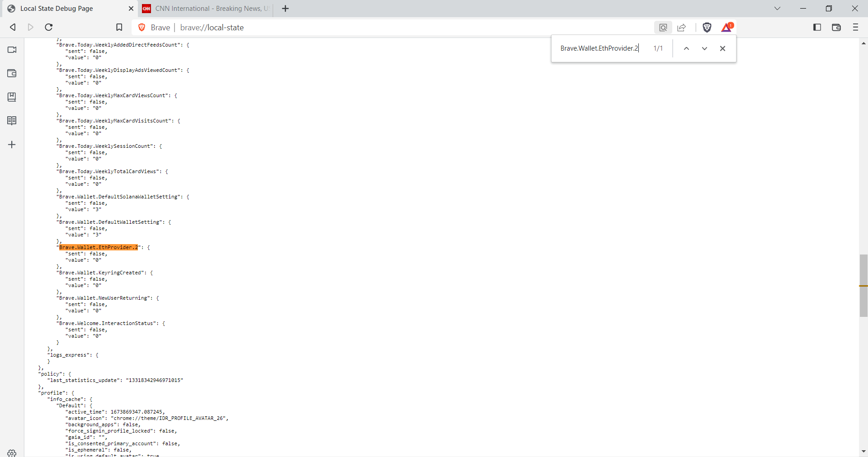Open the Reading List icon in sidebar
868x457 pixels.
(x=12, y=120)
